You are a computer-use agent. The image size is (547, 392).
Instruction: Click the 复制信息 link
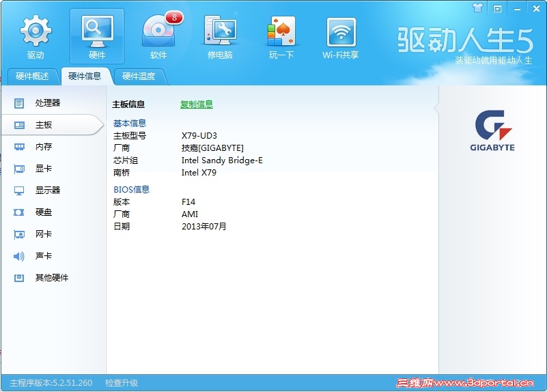click(197, 104)
